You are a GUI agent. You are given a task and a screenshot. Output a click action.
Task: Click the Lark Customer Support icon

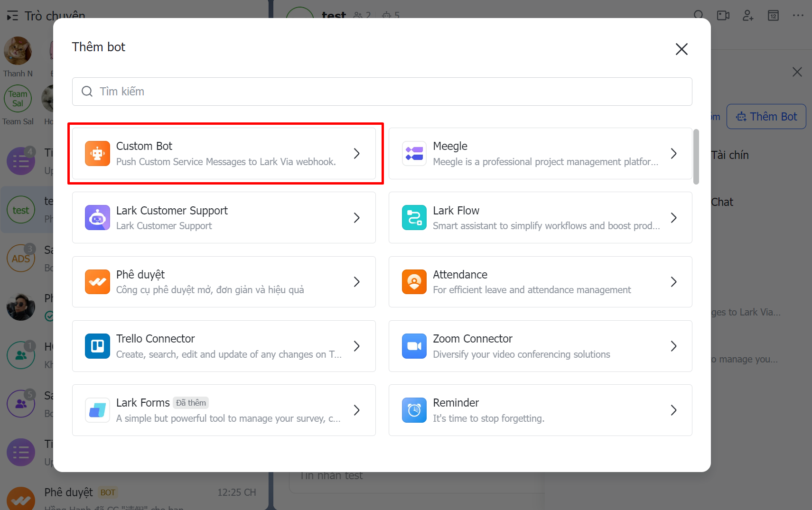tap(97, 218)
